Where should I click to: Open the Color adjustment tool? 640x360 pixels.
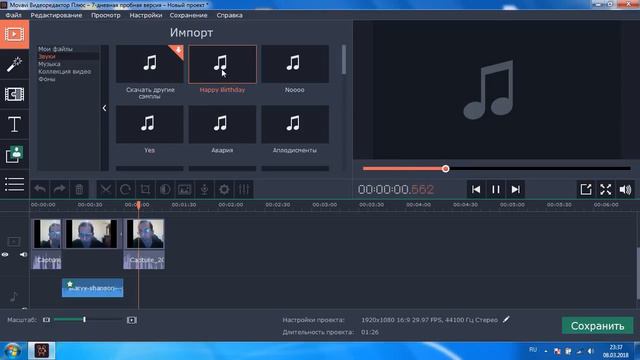[x=165, y=189]
